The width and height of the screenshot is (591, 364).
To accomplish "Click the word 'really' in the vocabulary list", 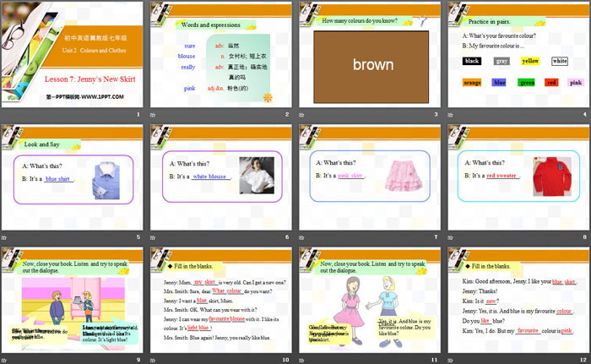I will pos(188,67).
